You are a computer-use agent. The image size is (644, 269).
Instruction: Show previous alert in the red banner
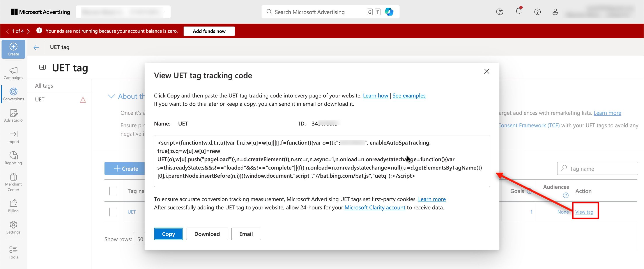click(7, 31)
